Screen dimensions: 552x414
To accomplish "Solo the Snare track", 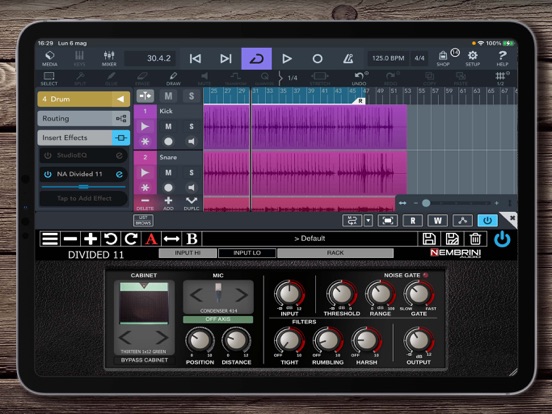I will [192, 172].
